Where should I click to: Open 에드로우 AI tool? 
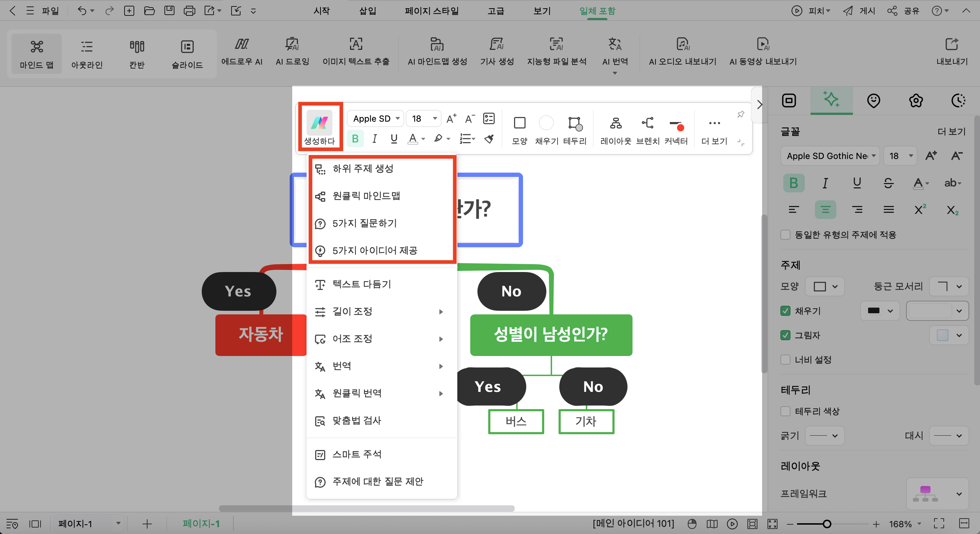coord(242,52)
